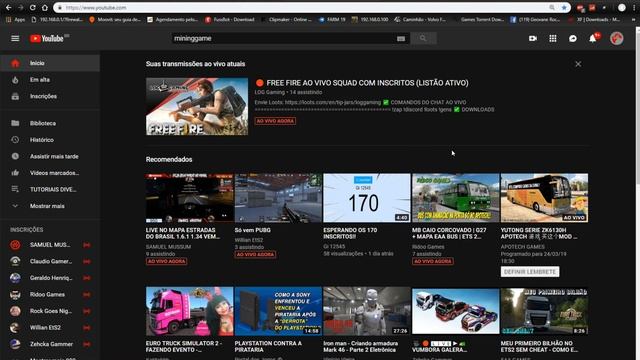The width and height of the screenshot is (640, 360).
Task: Open Willian EtS2 subscription in sidebar
Action: (x=50, y=327)
